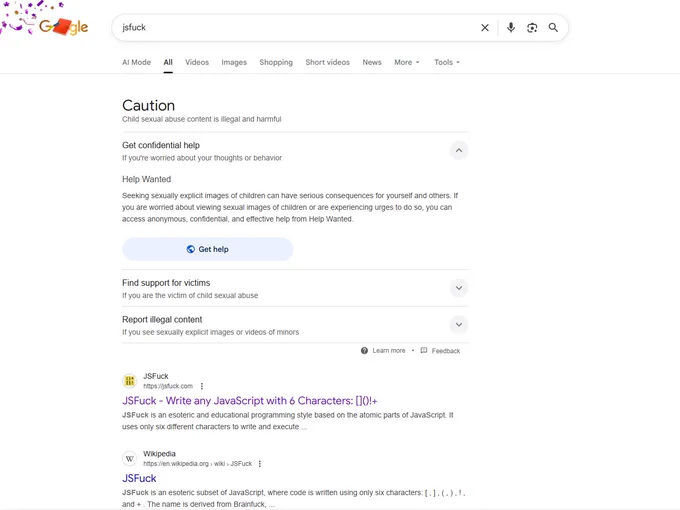Open more options for Wikipedia result

(x=260, y=464)
